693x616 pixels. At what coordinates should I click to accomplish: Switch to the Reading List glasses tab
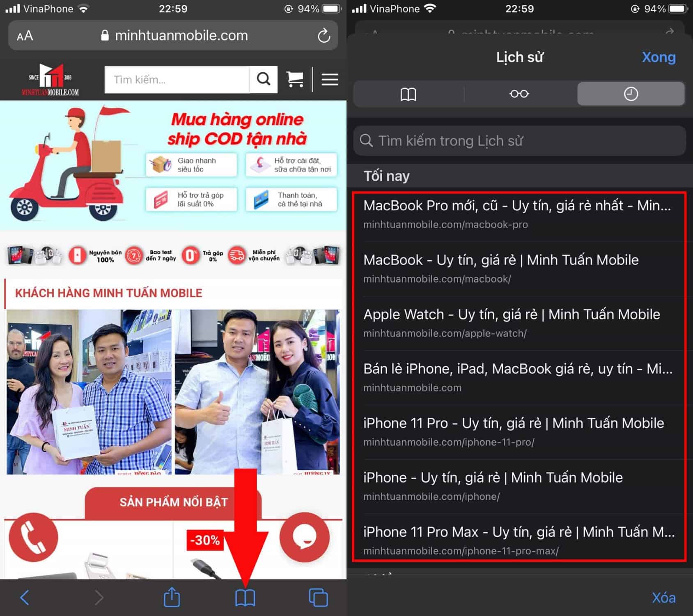pos(519,94)
